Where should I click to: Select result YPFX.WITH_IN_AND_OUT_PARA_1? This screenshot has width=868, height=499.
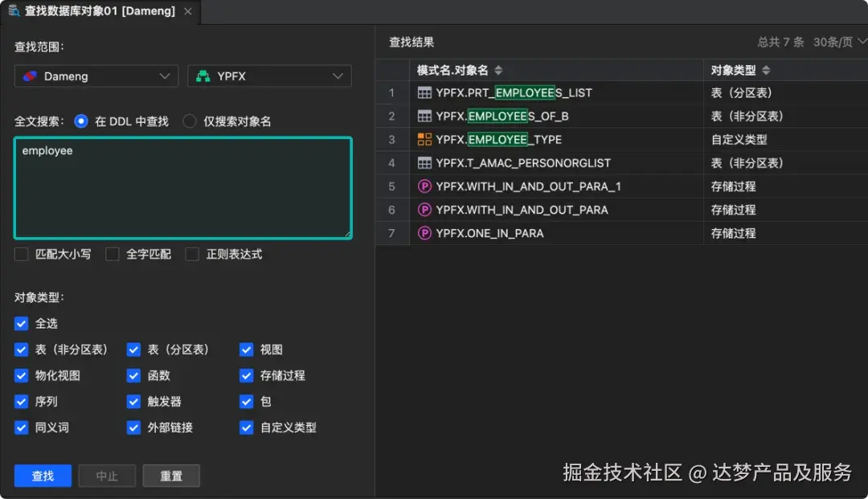(528, 186)
